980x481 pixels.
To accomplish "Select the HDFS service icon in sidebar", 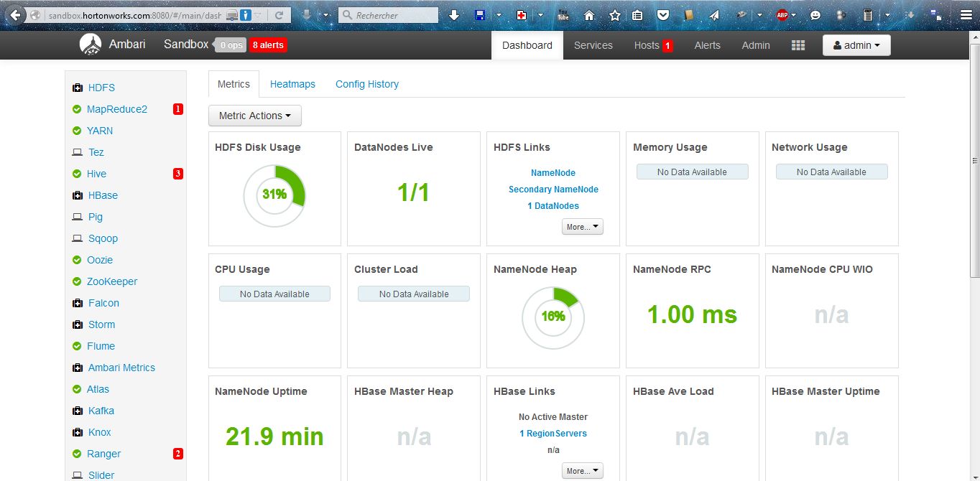I will [78, 87].
